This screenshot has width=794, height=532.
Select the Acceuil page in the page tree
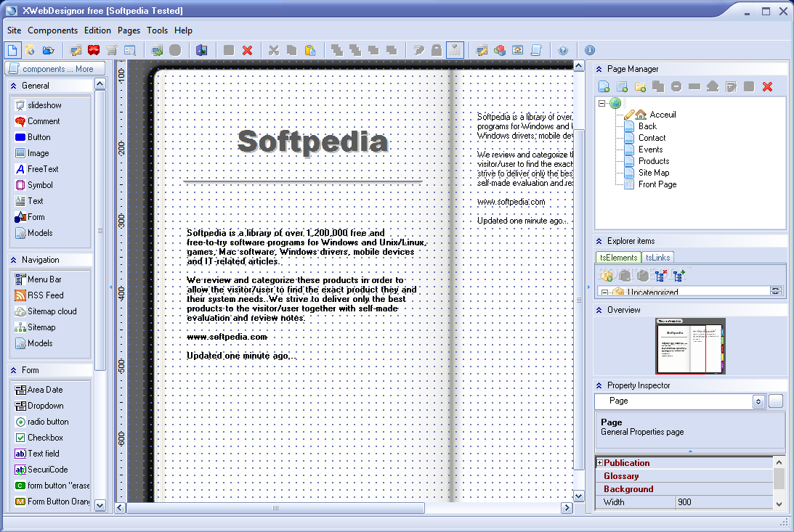(663, 115)
